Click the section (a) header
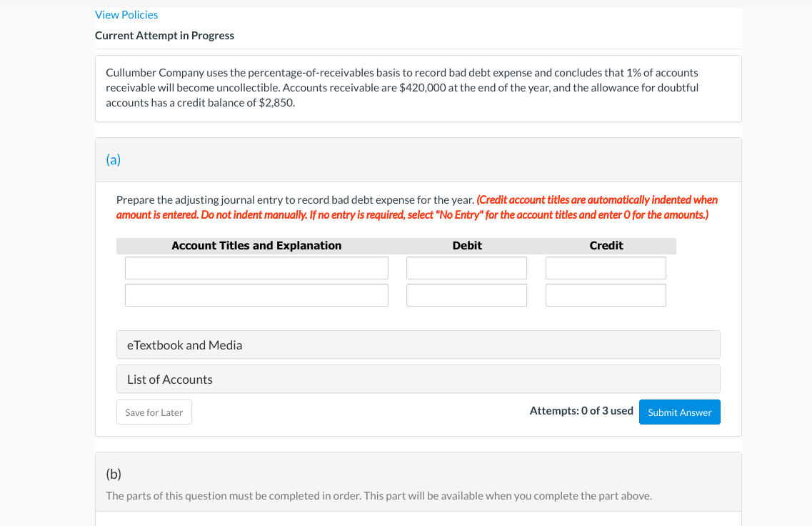Screen dimensions: 812x526 pyautogui.click(x=114, y=159)
